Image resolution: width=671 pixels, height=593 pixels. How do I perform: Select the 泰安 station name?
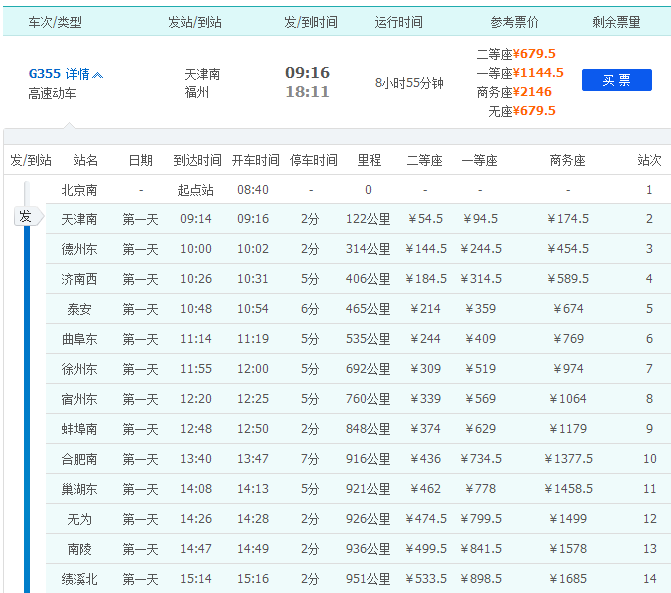[79, 309]
